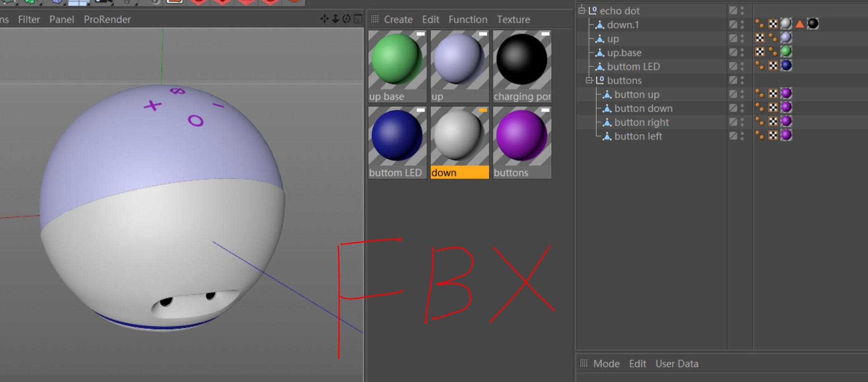This screenshot has width=868, height=382.
Task: Select the orange triangle selection tag on down.1
Action: pos(800,24)
